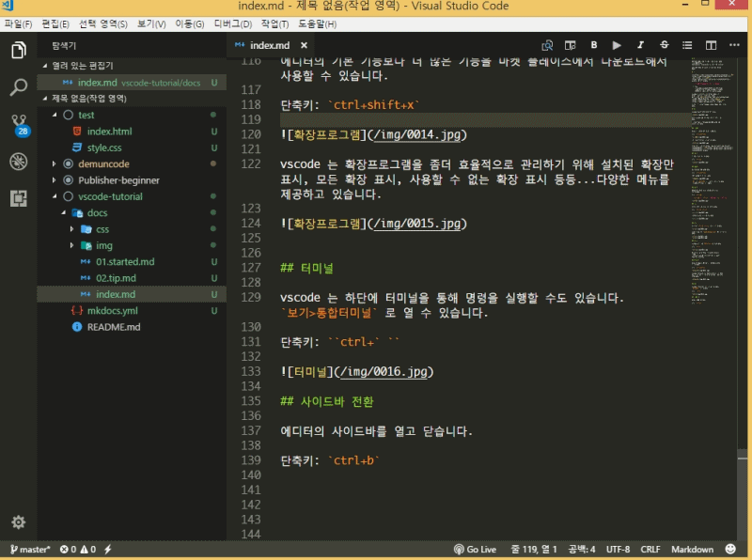Follow the /img/0015.jpg link
752x560 pixels.
(x=416, y=224)
